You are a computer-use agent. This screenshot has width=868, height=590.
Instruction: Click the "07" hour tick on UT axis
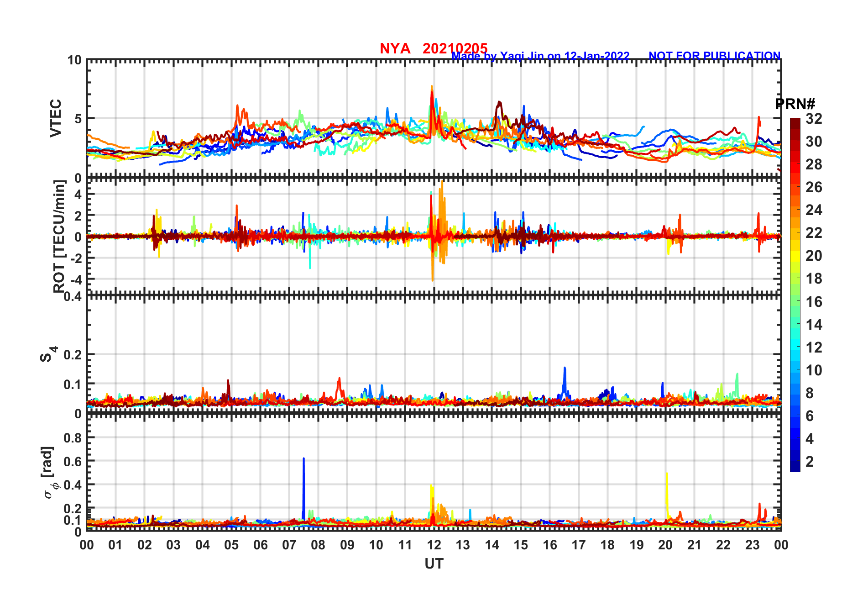click(x=289, y=545)
